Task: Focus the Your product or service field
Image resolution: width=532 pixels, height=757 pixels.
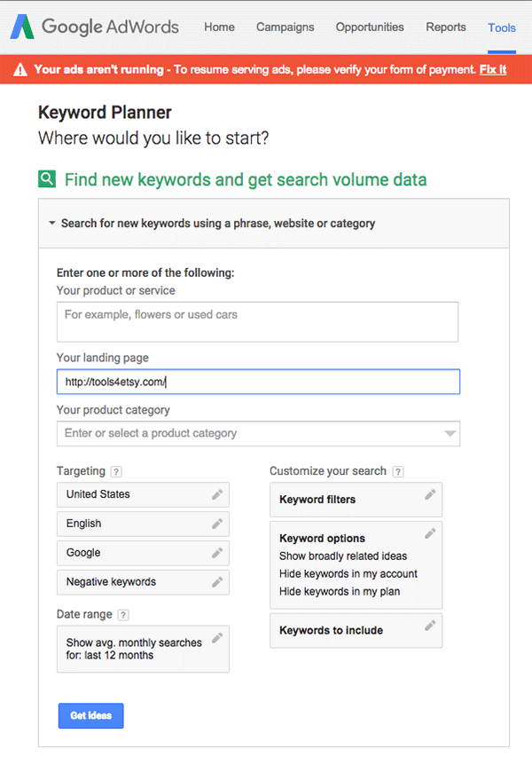Action: 257,322
